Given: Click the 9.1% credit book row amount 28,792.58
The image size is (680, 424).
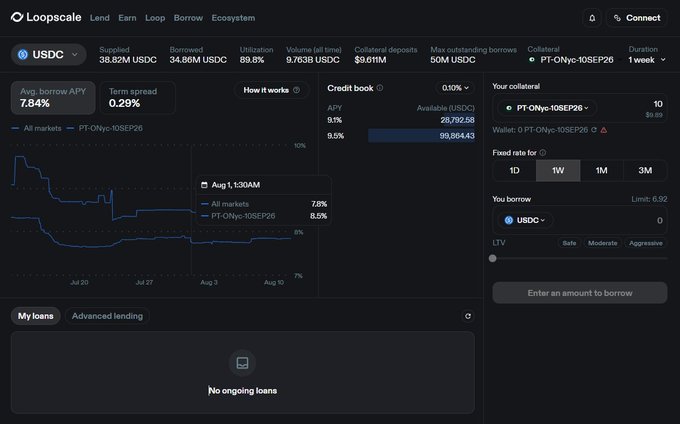Looking at the screenshot, I should (458, 120).
